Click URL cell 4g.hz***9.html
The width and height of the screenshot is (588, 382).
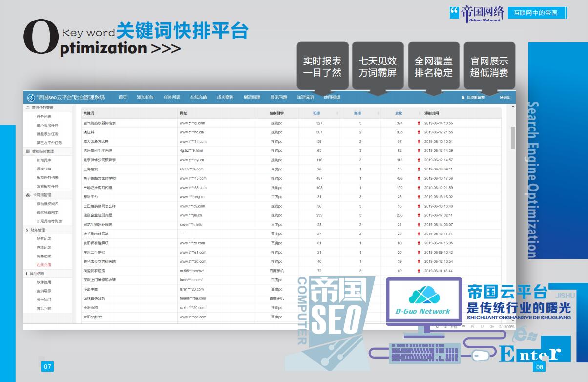(191, 151)
